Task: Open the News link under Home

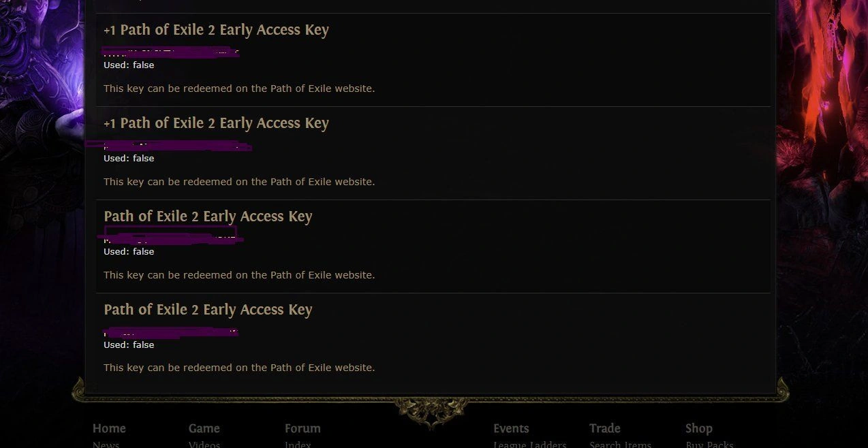Action: pyautogui.click(x=106, y=444)
